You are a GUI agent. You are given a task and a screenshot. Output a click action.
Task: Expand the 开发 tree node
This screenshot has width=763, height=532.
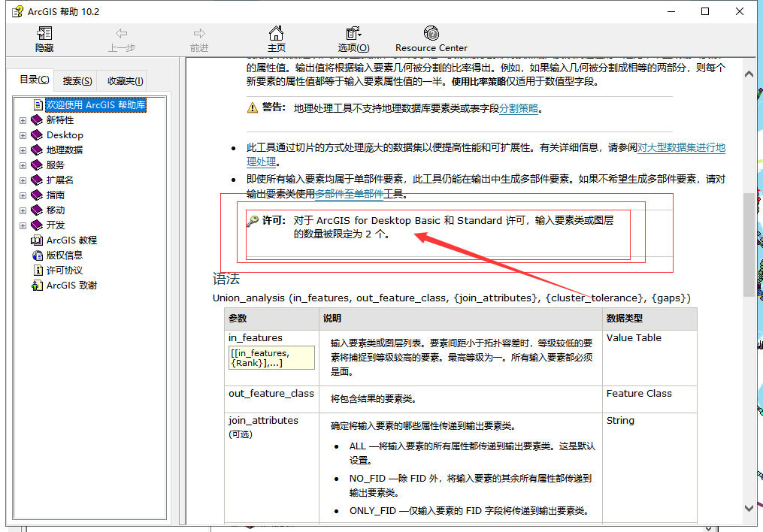point(23,225)
